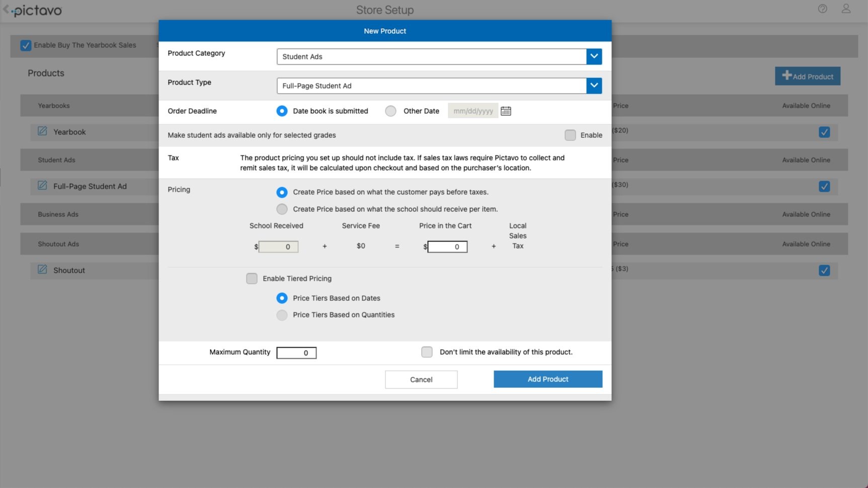Open the calendar date picker icon

point(506,111)
